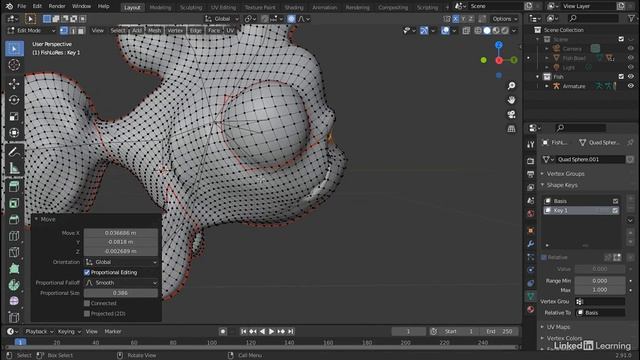Check the Connected checkbox
This screenshot has height=360, width=640.
(x=87, y=303)
